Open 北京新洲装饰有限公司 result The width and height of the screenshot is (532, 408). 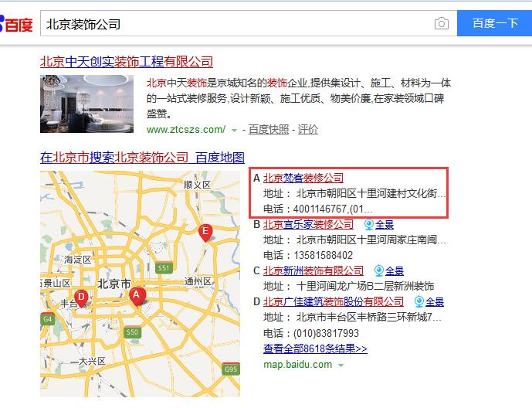[313, 270]
